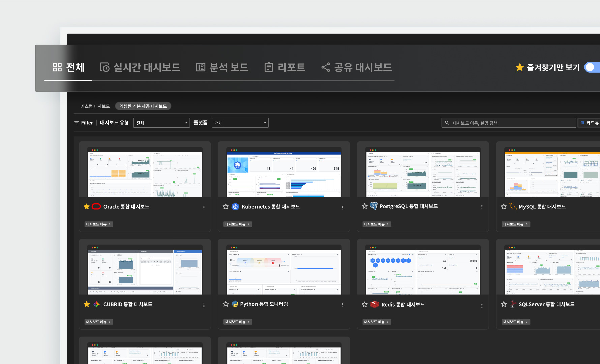The image size is (600, 364).
Task: Remove CUBRID dashboard from favorites
Action: pos(87,304)
